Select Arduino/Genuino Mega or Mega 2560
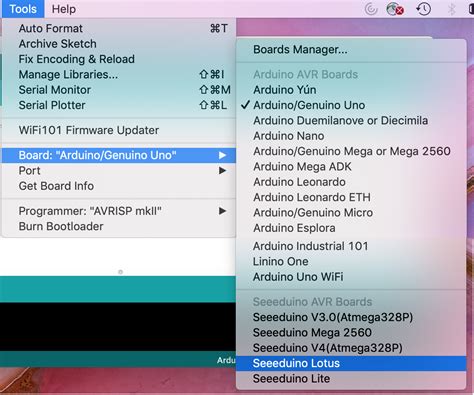This screenshot has width=474, height=395. tap(351, 151)
